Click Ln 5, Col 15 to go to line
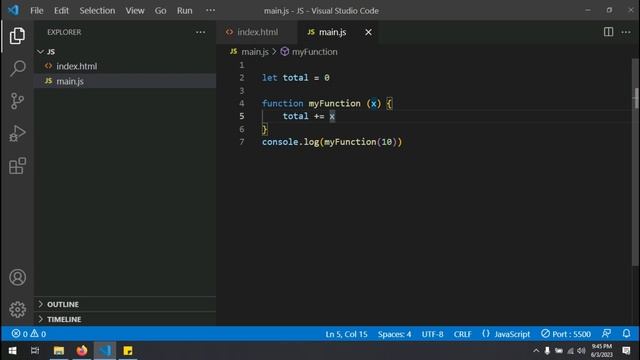This screenshot has width=640, height=360. (x=346, y=334)
